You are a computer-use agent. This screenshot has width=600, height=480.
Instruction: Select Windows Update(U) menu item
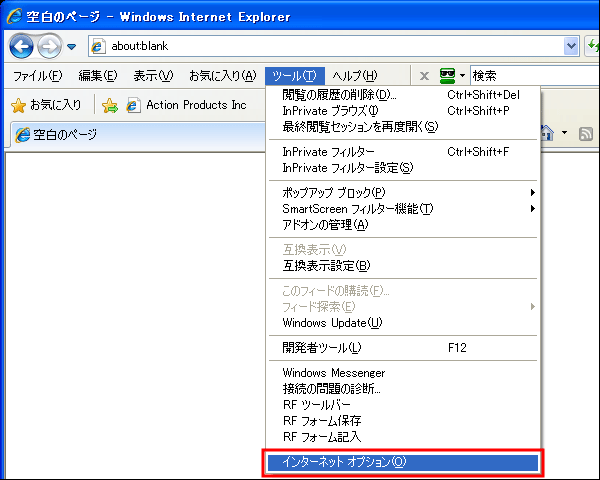tap(403, 323)
